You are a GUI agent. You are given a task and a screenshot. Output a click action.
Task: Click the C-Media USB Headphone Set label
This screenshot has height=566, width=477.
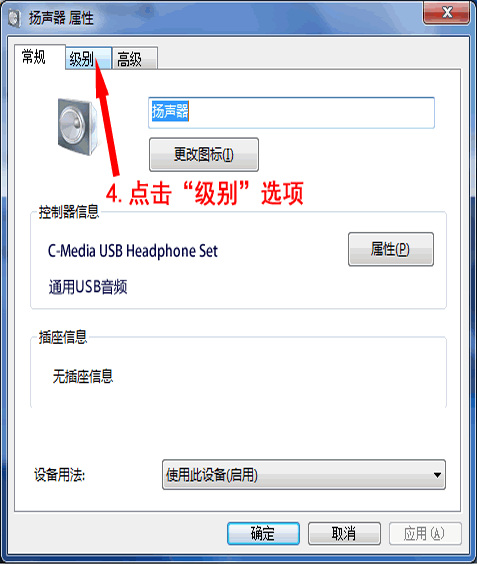point(133,251)
